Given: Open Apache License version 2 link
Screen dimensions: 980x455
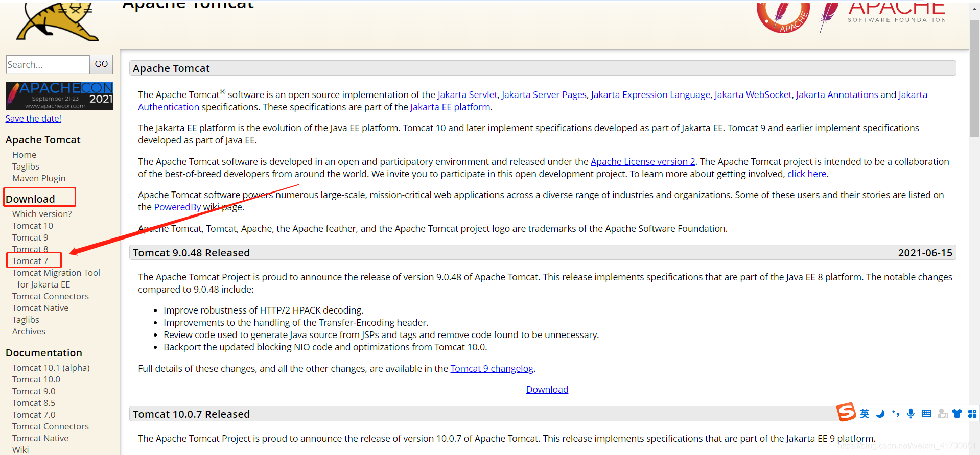Looking at the screenshot, I should [643, 161].
